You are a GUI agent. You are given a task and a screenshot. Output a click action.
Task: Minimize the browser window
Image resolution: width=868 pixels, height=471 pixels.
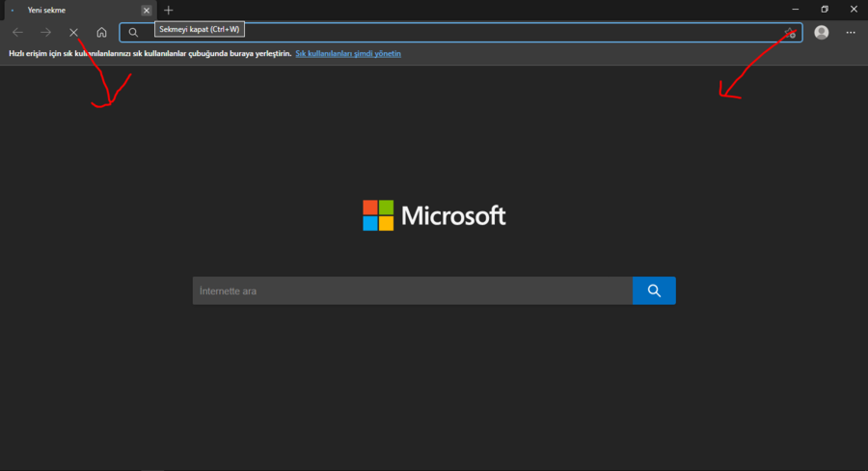(795, 10)
